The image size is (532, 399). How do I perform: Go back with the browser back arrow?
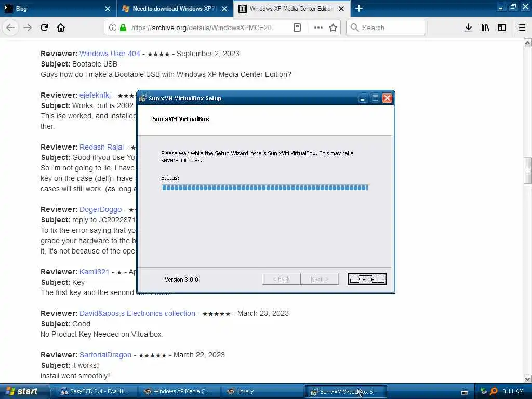[x=10, y=28]
